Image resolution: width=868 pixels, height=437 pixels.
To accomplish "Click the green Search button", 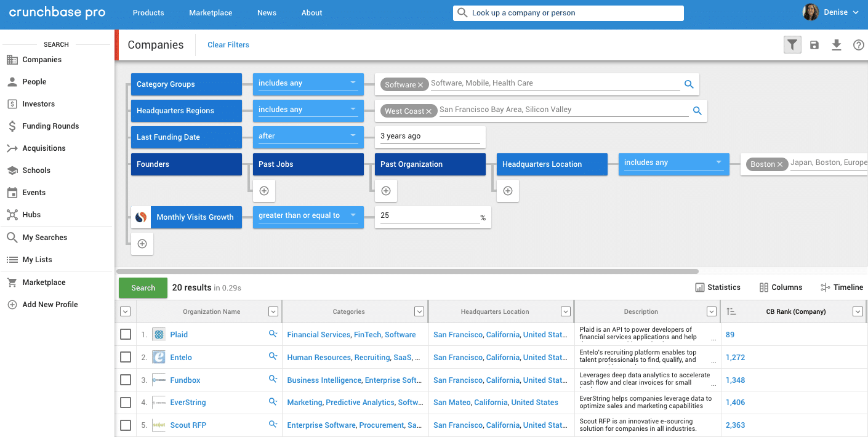I will coord(143,287).
